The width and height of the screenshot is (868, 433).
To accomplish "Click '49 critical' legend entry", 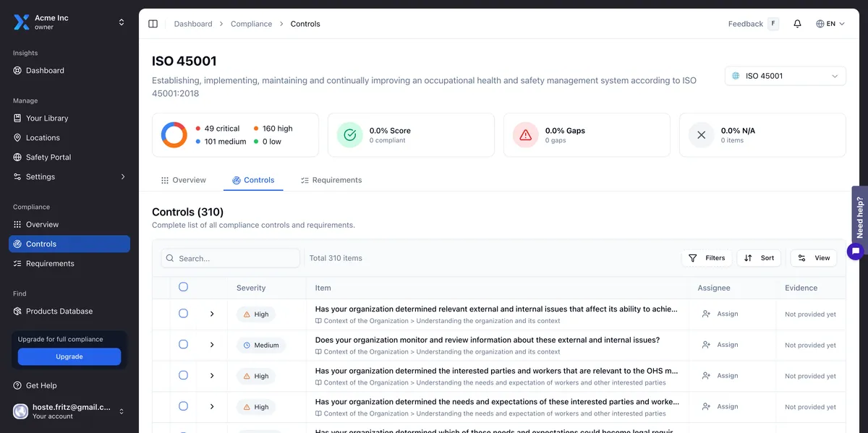I will pos(217,129).
